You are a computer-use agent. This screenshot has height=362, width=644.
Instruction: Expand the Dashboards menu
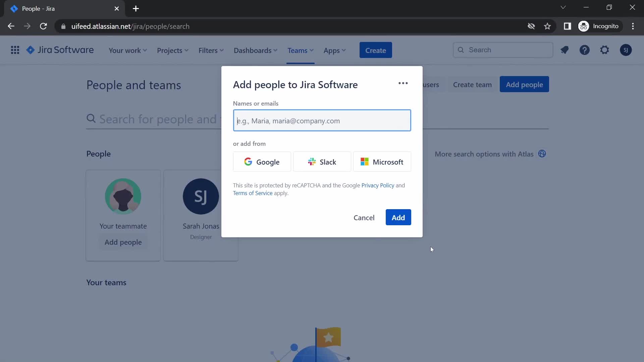pyautogui.click(x=256, y=51)
